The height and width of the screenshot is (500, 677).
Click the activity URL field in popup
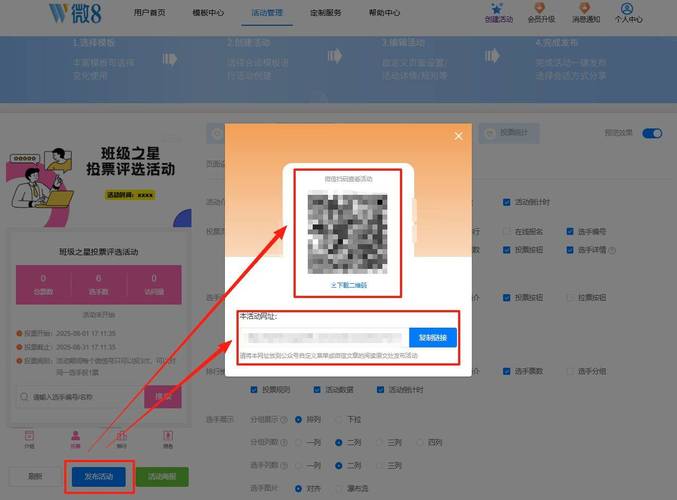click(x=324, y=338)
